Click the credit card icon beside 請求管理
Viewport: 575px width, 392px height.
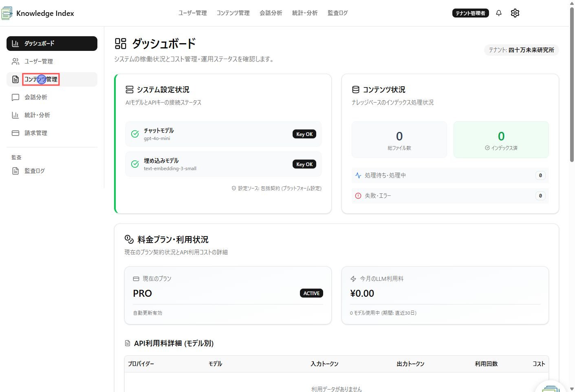click(x=15, y=133)
